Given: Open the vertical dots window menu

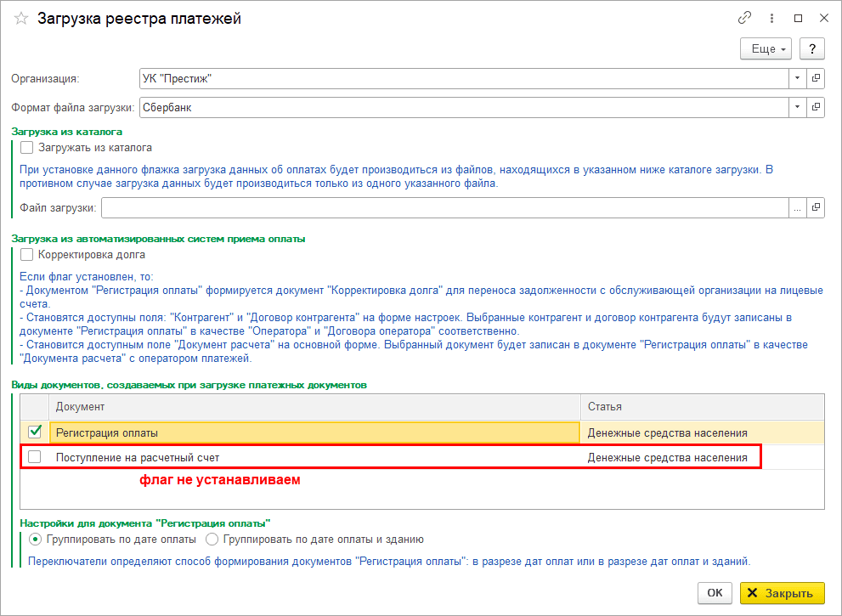Looking at the screenshot, I should (x=771, y=18).
